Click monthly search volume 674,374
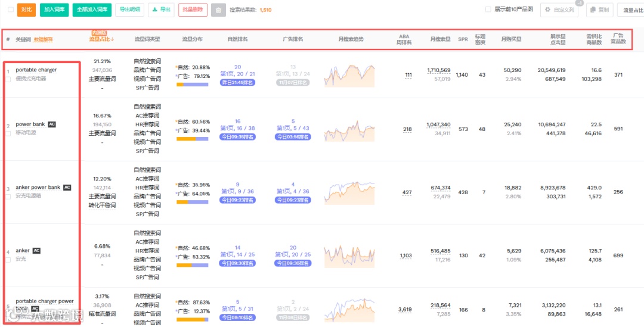644x327 pixels. [441, 188]
